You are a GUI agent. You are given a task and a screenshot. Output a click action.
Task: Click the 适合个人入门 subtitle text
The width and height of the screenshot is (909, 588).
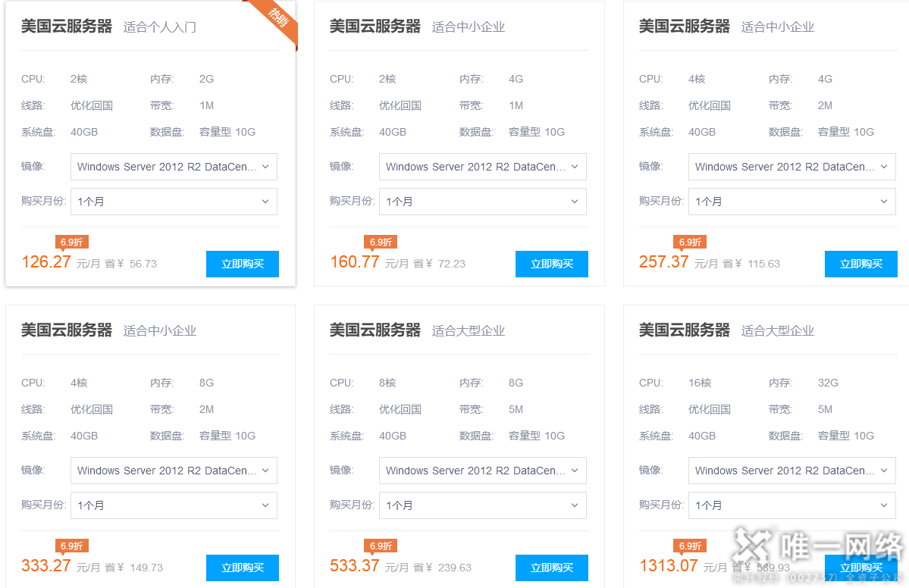[159, 27]
